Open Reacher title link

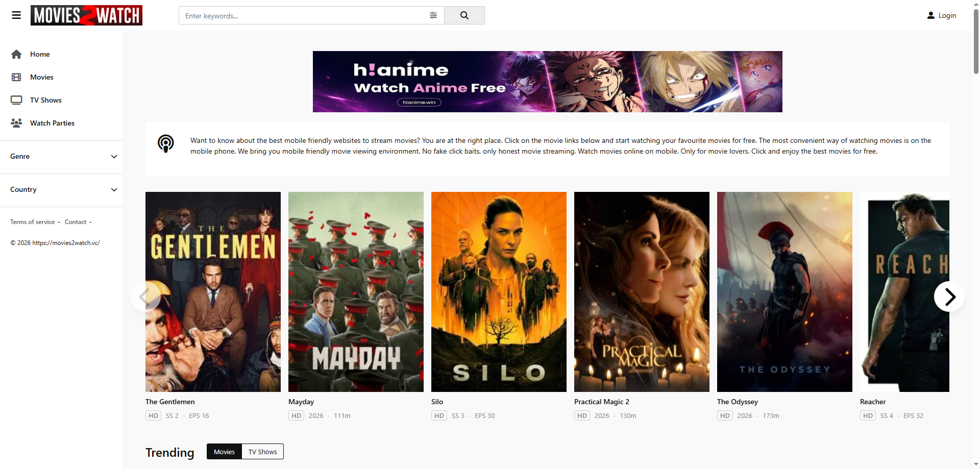click(873, 402)
